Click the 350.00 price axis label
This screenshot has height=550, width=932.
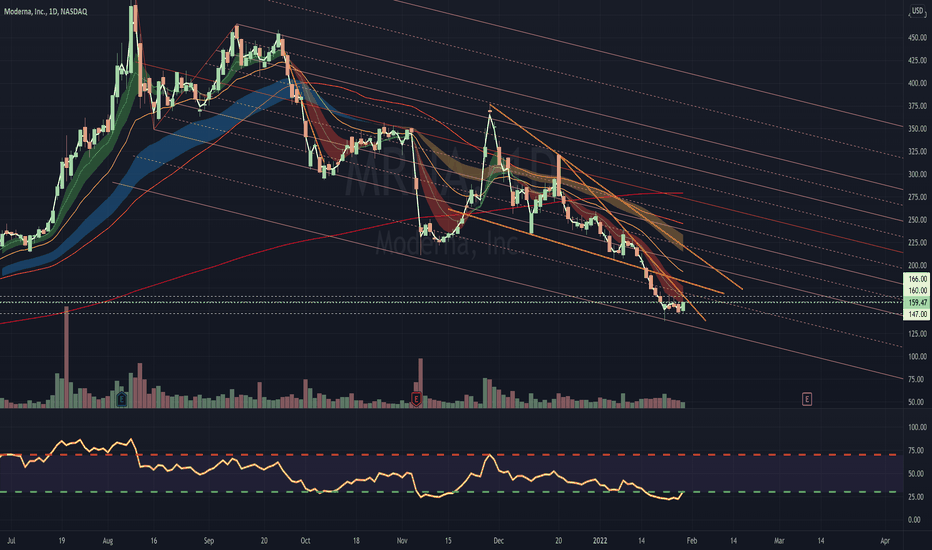point(917,128)
